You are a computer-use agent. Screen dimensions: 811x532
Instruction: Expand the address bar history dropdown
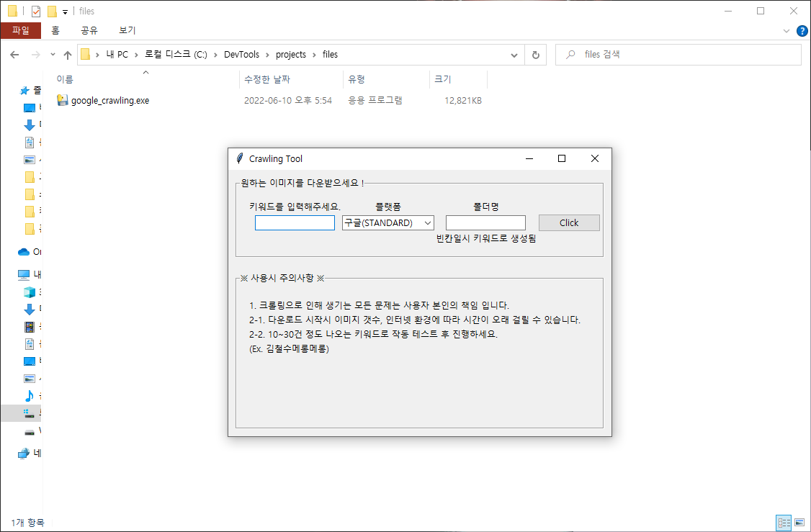coord(514,55)
